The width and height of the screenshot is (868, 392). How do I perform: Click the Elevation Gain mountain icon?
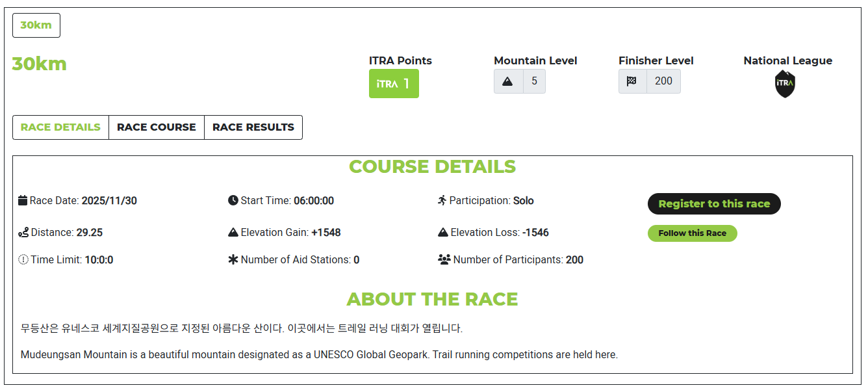[233, 233]
